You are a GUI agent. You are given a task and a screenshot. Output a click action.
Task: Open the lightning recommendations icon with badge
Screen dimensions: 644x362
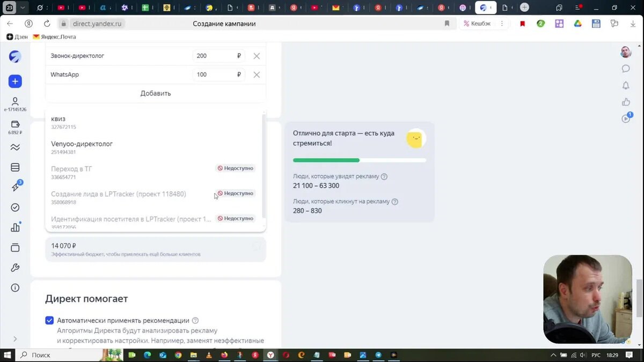(x=15, y=187)
